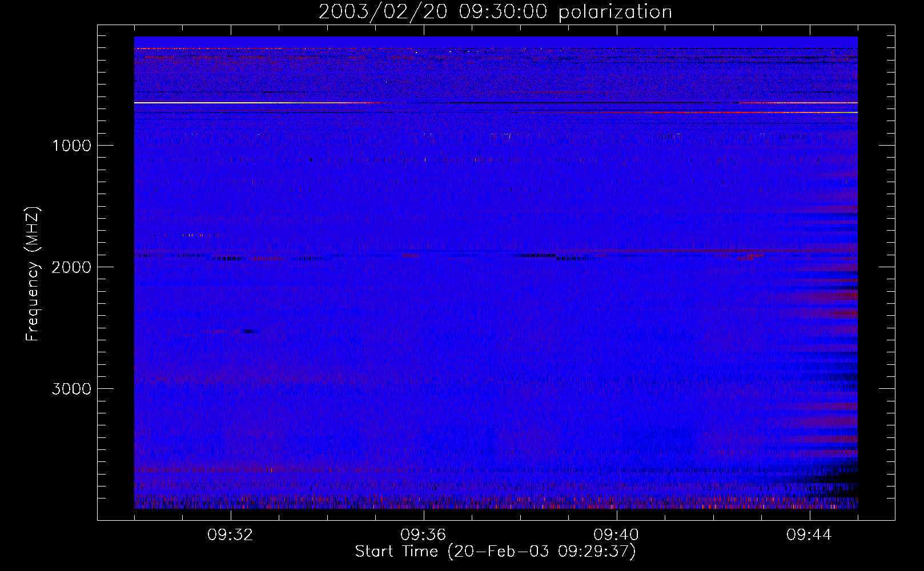Click the 09:44 time tick label
Screen dimensions: 924x571
tap(810, 535)
